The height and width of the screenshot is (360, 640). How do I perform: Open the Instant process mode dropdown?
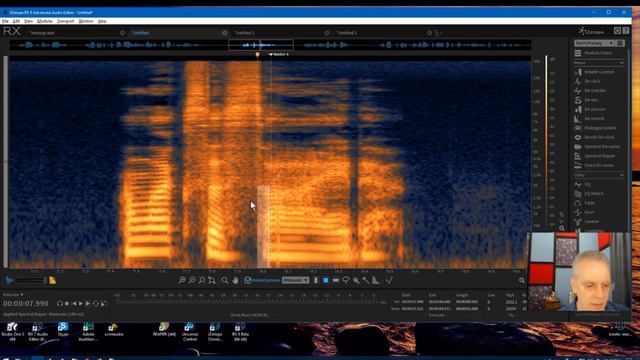(296, 280)
